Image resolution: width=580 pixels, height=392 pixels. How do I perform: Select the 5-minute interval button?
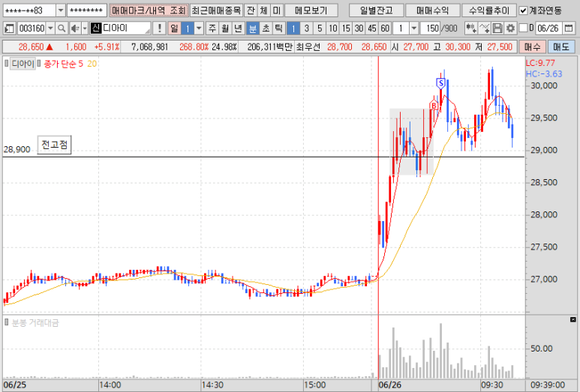pos(320,28)
